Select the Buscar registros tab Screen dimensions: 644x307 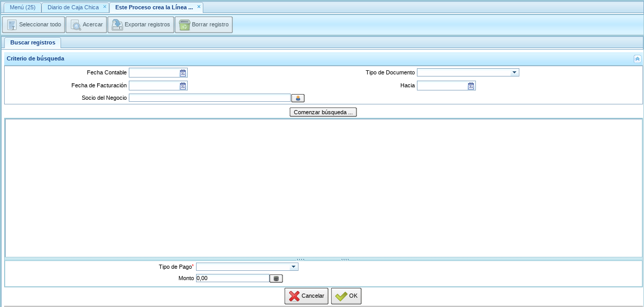pyautogui.click(x=33, y=42)
